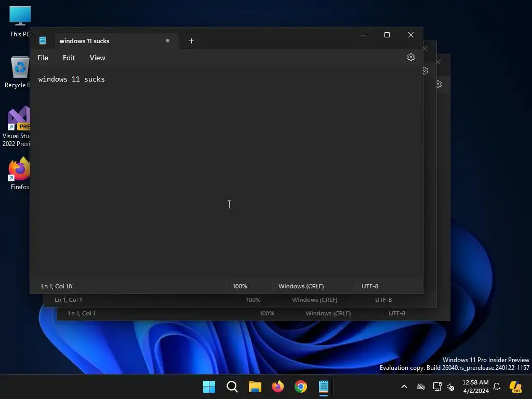Image resolution: width=532 pixels, height=399 pixels.
Task: Click the unsaved-changes dot on the tab
Action: click(168, 41)
